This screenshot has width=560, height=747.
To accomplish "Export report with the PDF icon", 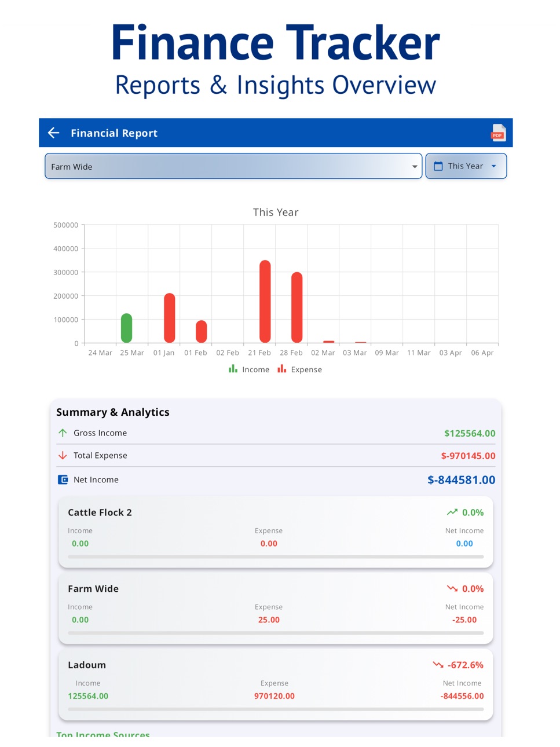I will 498,133.
